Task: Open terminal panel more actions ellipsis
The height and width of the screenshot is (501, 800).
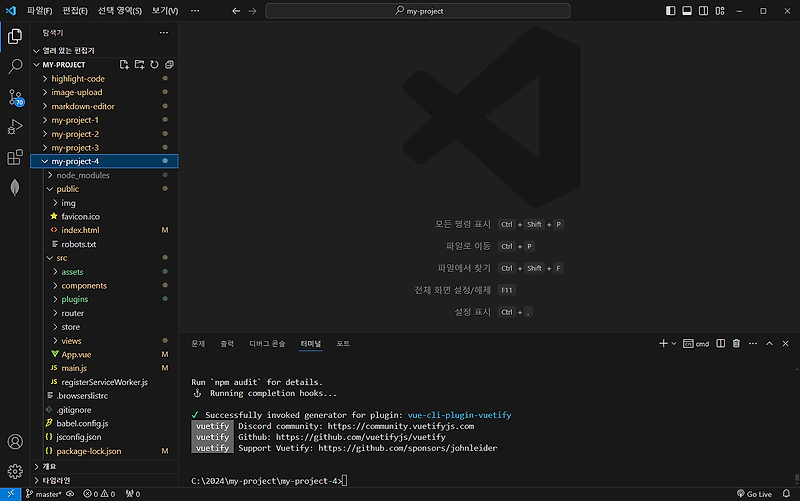Action: 753,344
